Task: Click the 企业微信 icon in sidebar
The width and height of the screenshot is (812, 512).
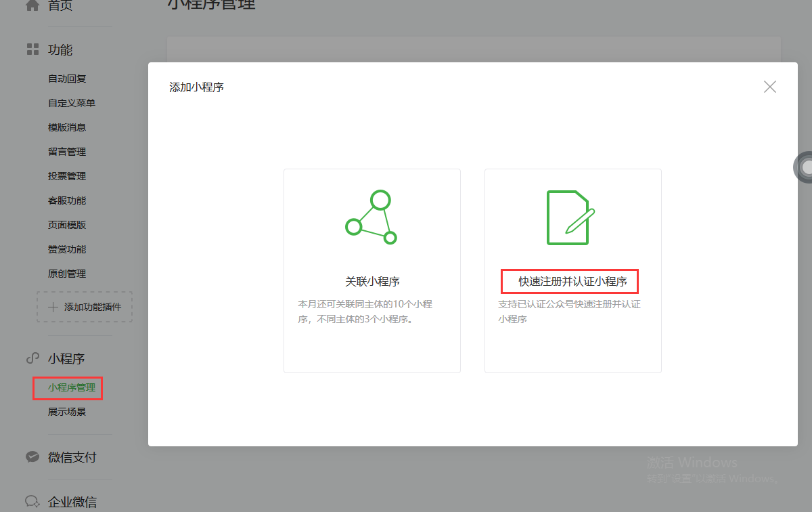Action: pyautogui.click(x=32, y=502)
